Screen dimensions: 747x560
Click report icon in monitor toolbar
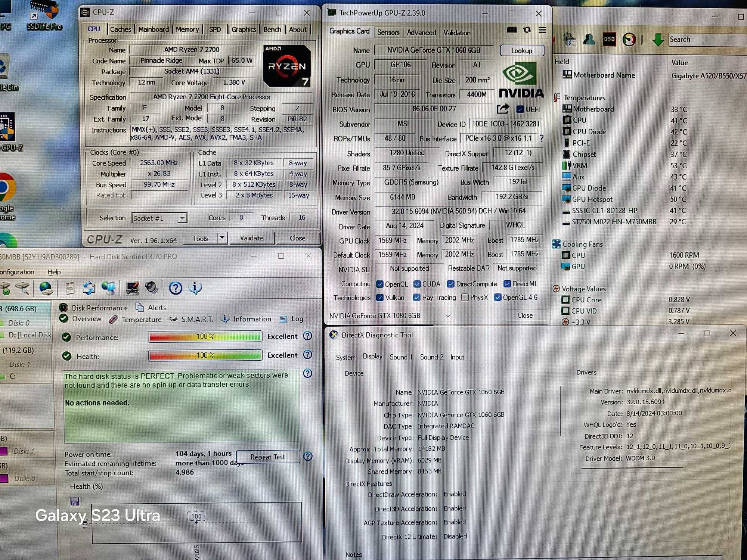[570, 40]
